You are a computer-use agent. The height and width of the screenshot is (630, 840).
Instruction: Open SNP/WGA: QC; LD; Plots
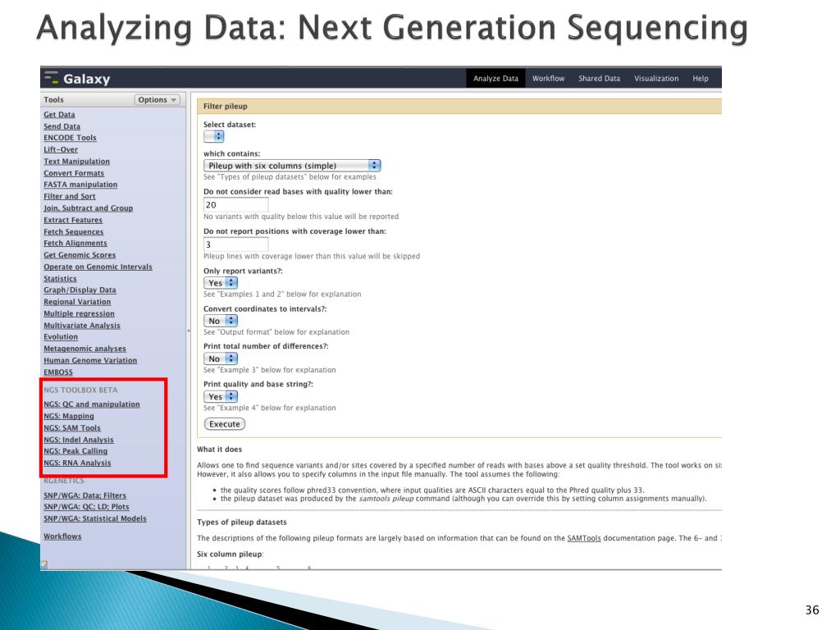[86, 507]
